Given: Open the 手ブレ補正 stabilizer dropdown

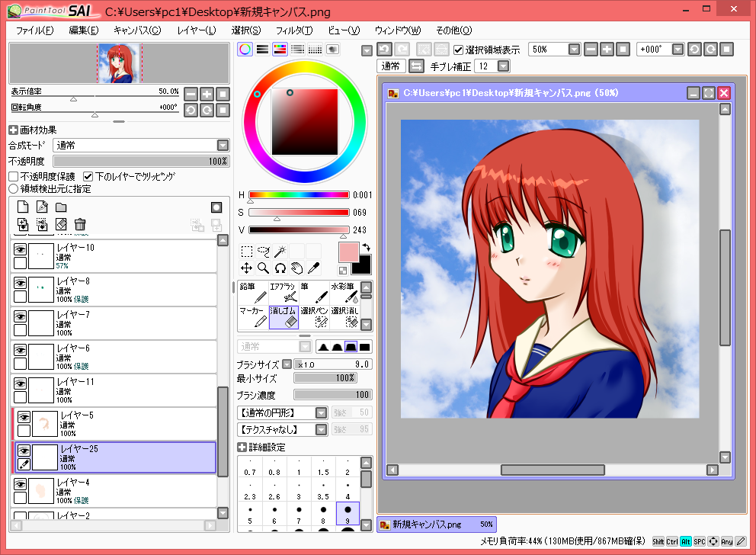Looking at the screenshot, I should click(x=503, y=66).
